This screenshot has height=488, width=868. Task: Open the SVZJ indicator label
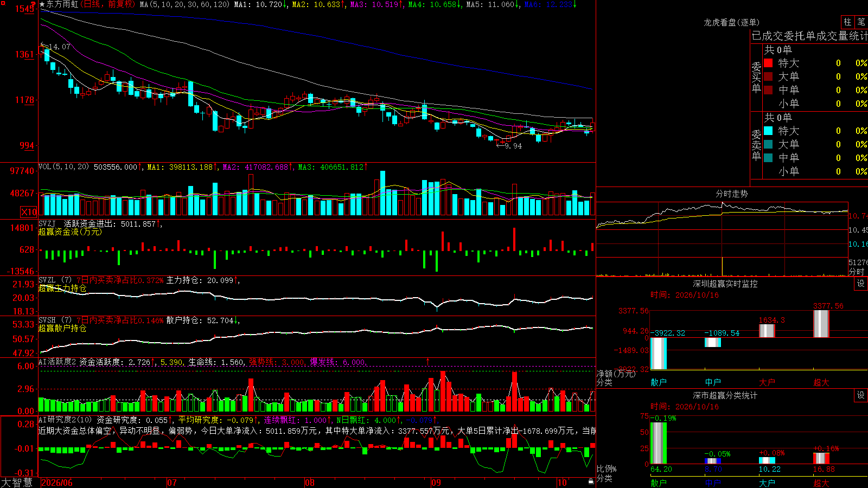pyautogui.click(x=47, y=223)
